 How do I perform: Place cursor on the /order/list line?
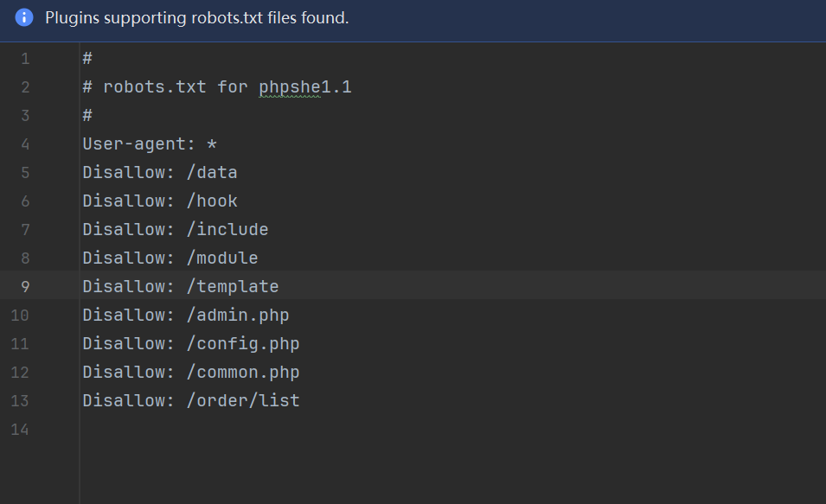click(191, 401)
